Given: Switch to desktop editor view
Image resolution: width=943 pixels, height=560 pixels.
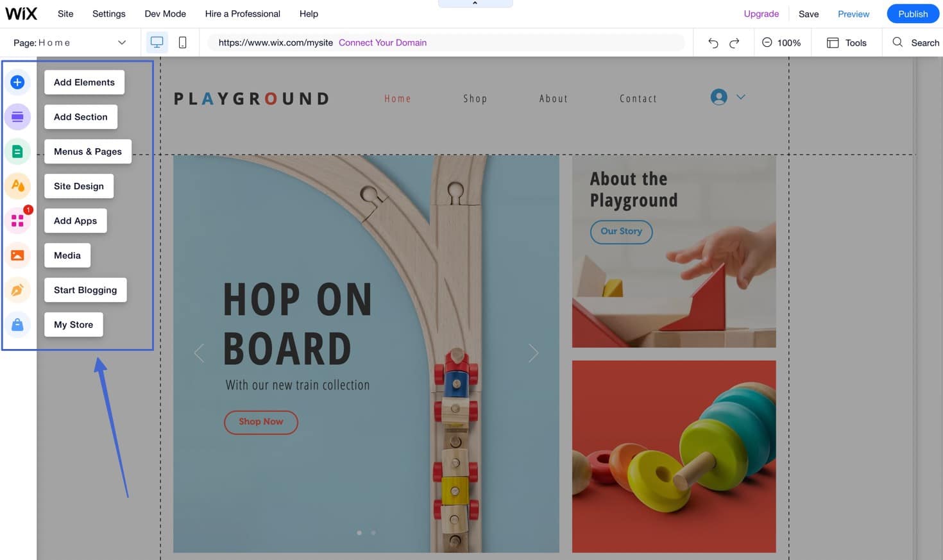Looking at the screenshot, I should coord(157,42).
